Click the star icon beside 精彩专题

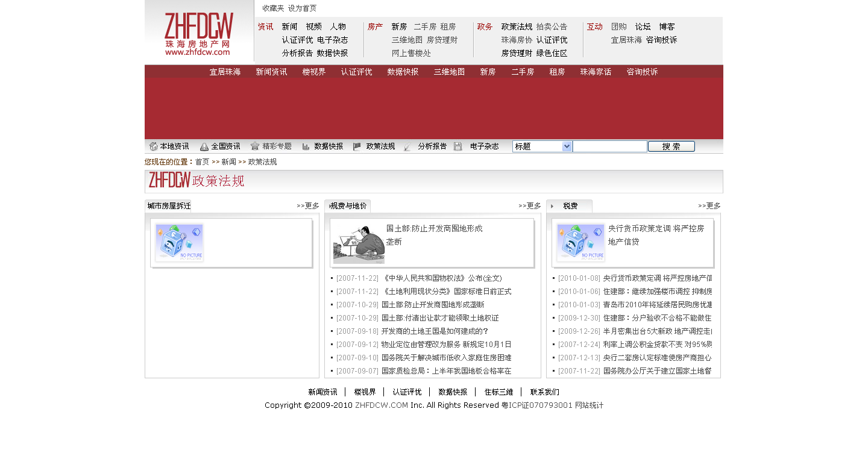click(255, 146)
